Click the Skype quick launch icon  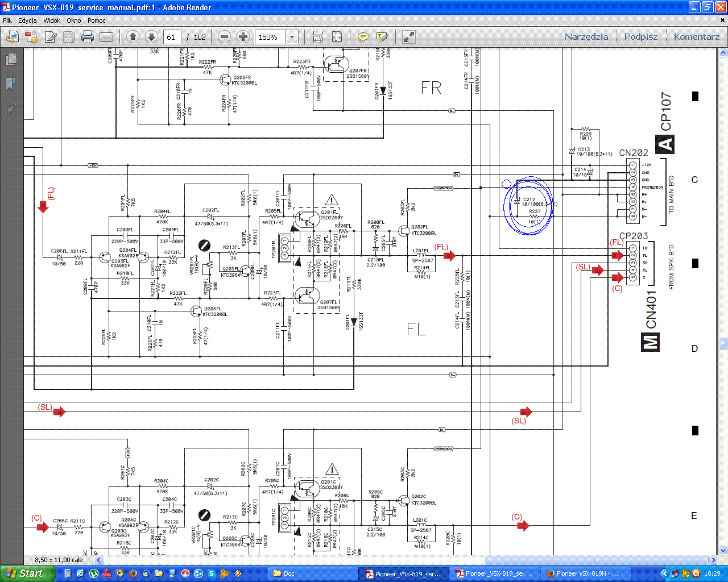pos(212,573)
